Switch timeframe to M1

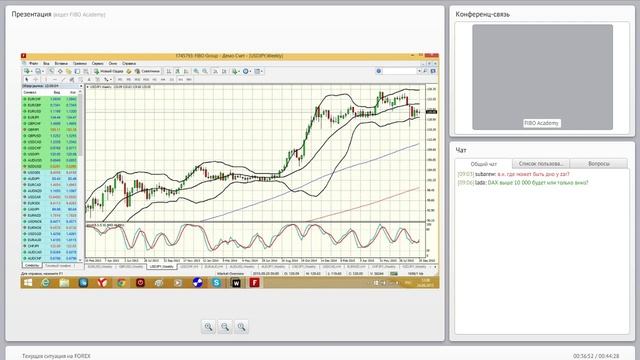[x=120, y=80]
